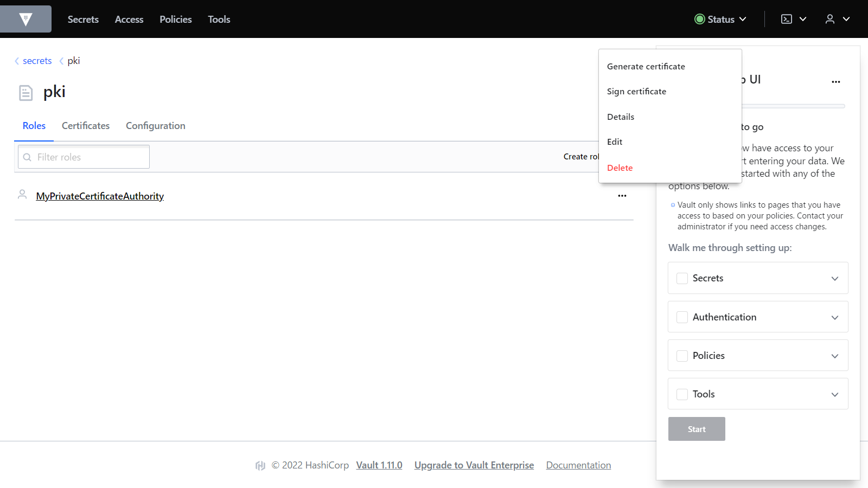This screenshot has height=488, width=868.
Task: Click the guide progress bar
Action: click(x=792, y=106)
